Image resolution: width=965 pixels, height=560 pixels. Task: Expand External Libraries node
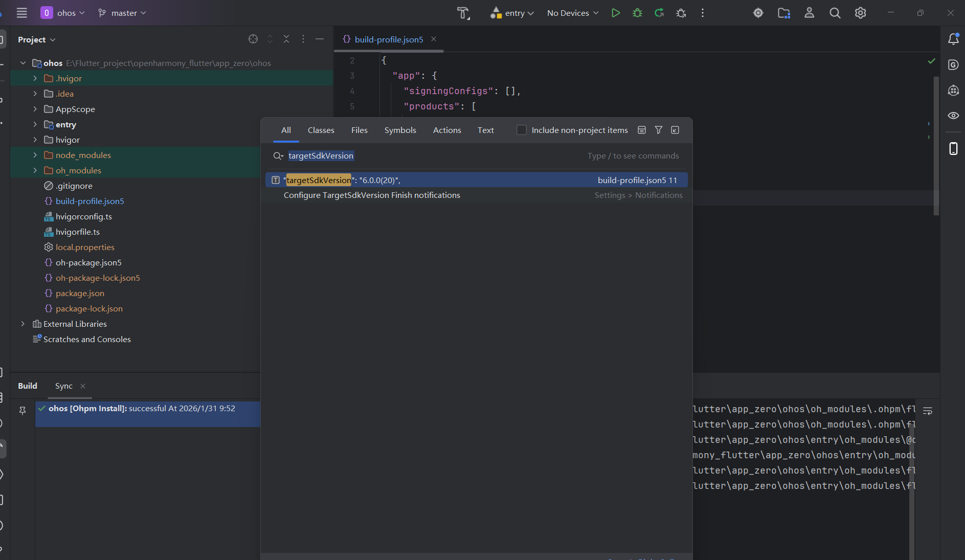coord(23,324)
